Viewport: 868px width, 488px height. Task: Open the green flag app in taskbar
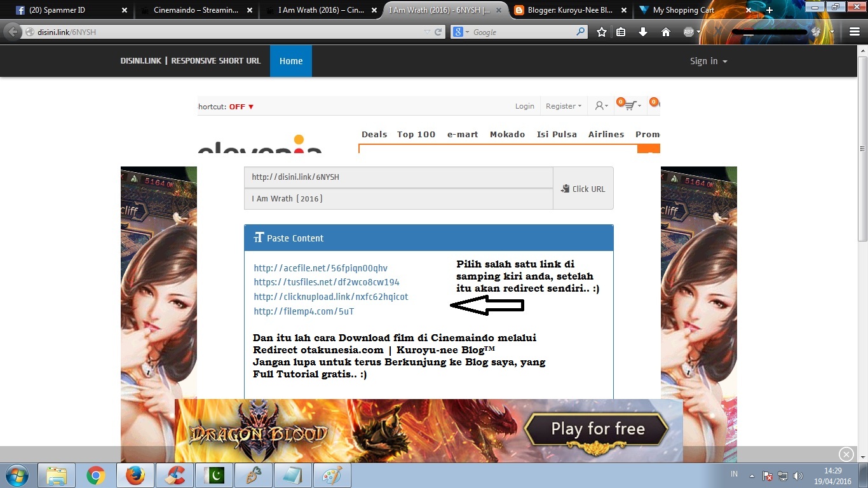[x=214, y=475]
